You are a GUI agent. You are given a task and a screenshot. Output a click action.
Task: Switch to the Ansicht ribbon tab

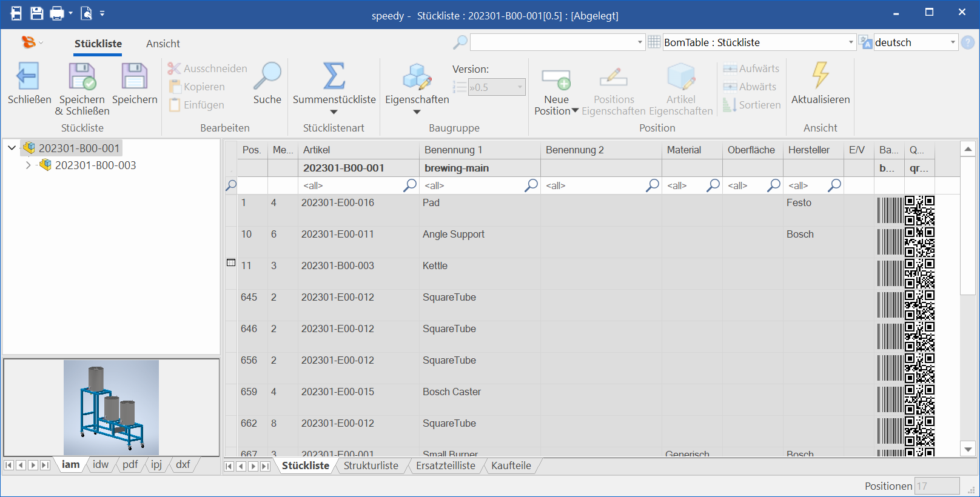point(163,44)
